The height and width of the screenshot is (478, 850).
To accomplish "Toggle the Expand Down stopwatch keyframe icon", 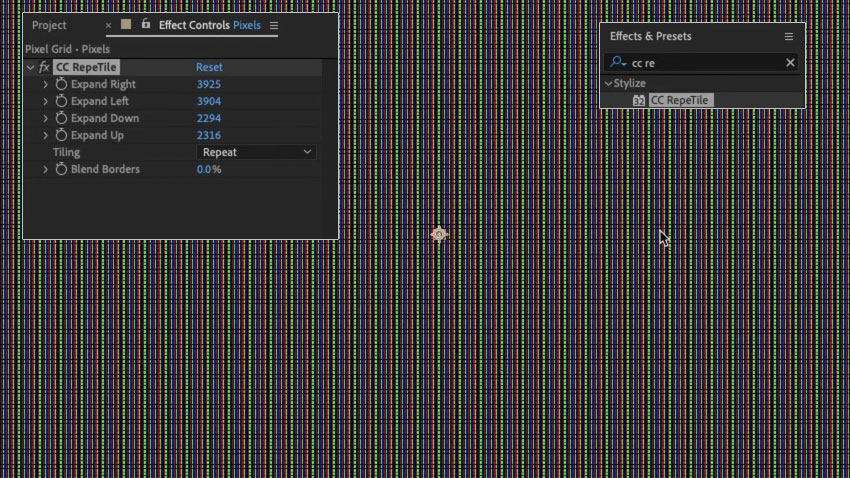I will coord(61,118).
